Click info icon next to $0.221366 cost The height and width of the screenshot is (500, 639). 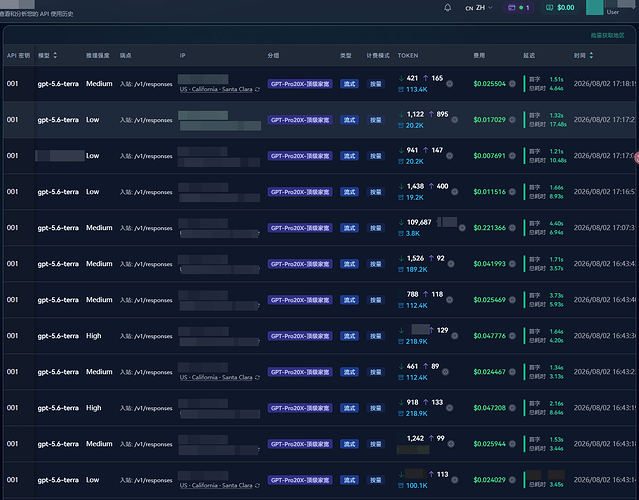point(512,228)
